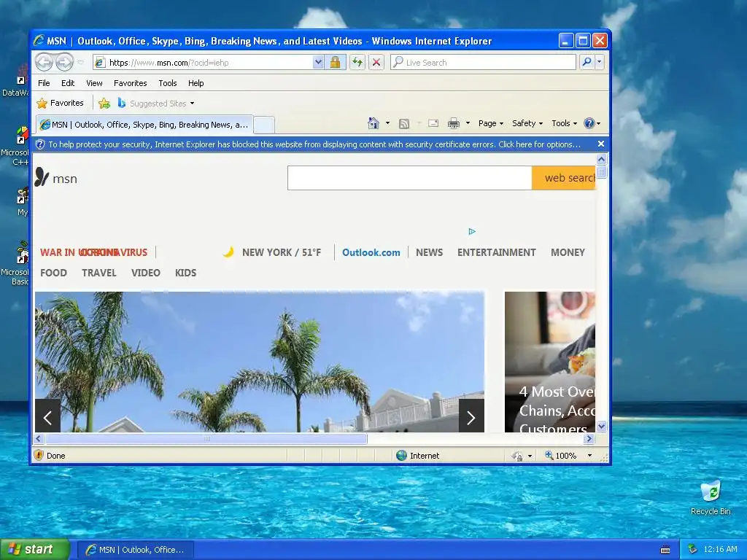Screen dimensions: 747x560
Task: Click the msn logo
Action: tap(55, 178)
